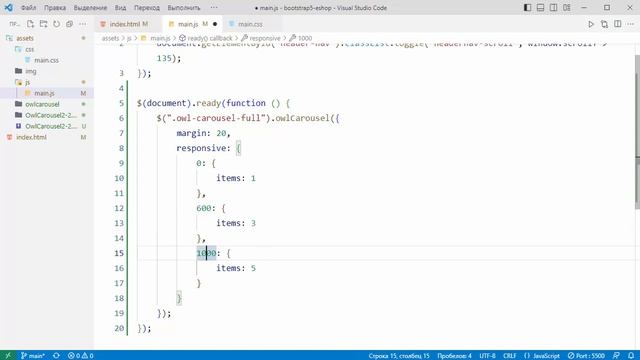Refresh the Explorer file tree

point(56,24)
